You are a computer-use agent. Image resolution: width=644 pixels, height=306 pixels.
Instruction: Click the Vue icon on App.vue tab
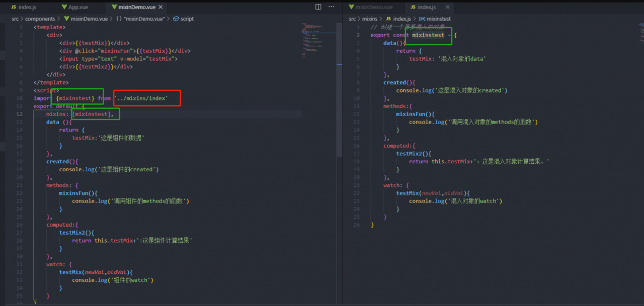pyautogui.click(x=63, y=8)
